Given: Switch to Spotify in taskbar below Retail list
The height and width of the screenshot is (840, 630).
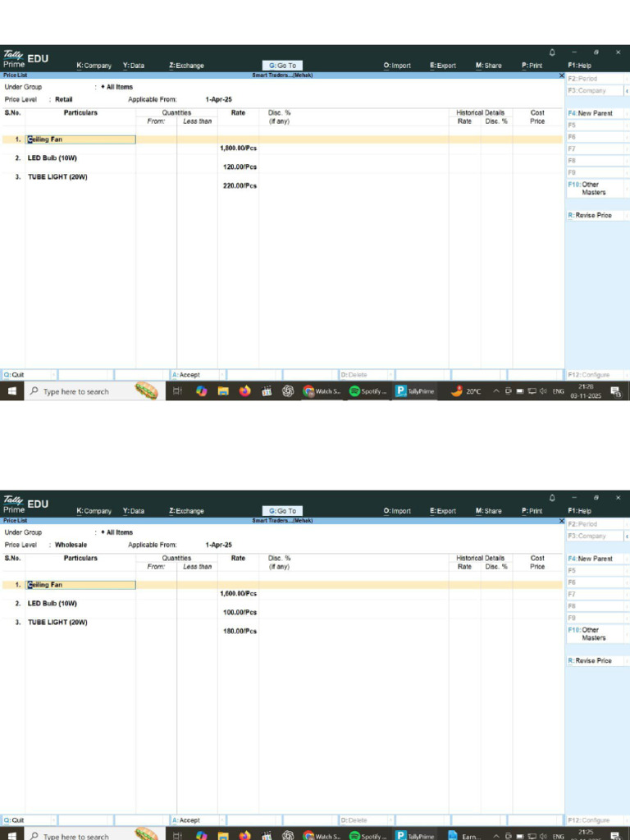Looking at the screenshot, I should pos(367,391).
